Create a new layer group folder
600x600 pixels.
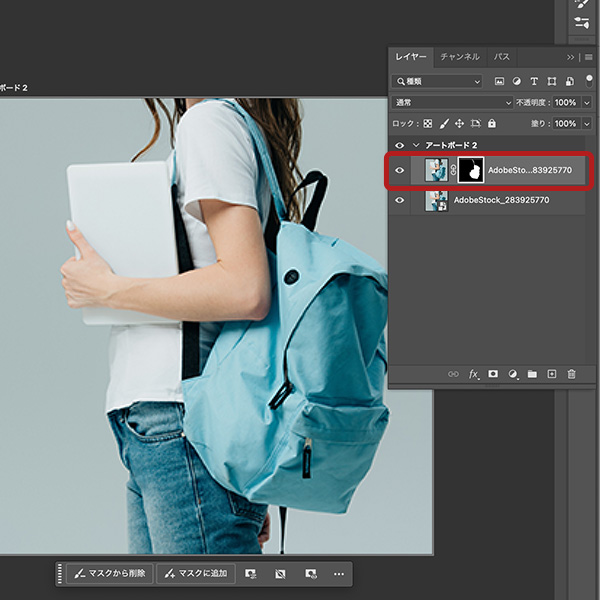[x=532, y=374]
